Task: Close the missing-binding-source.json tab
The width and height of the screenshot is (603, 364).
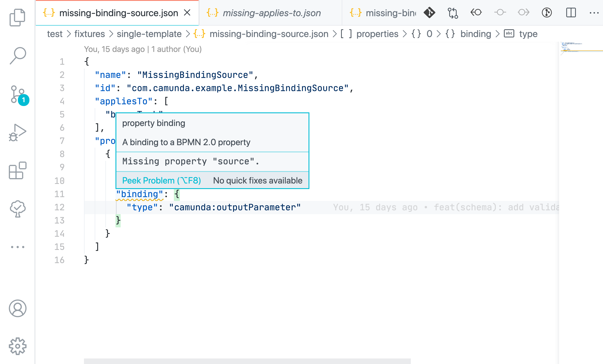Action: pyautogui.click(x=187, y=13)
